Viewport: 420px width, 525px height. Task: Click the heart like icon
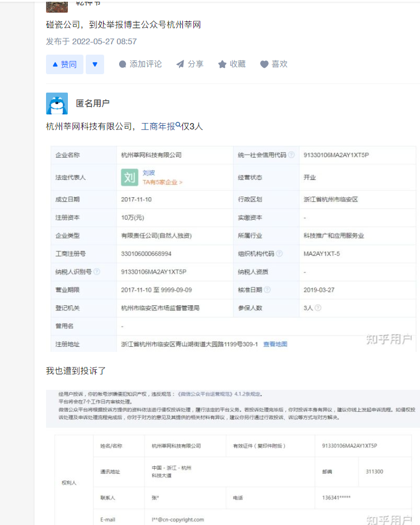[x=264, y=64]
